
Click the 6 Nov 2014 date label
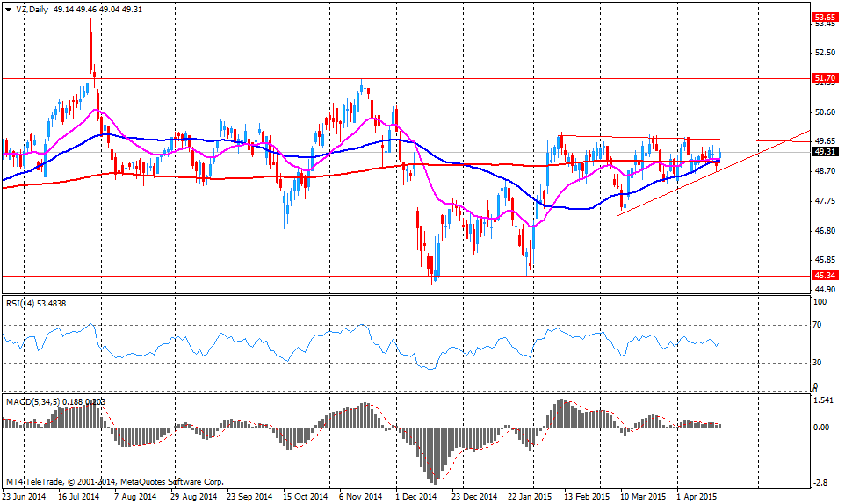pyautogui.click(x=360, y=496)
